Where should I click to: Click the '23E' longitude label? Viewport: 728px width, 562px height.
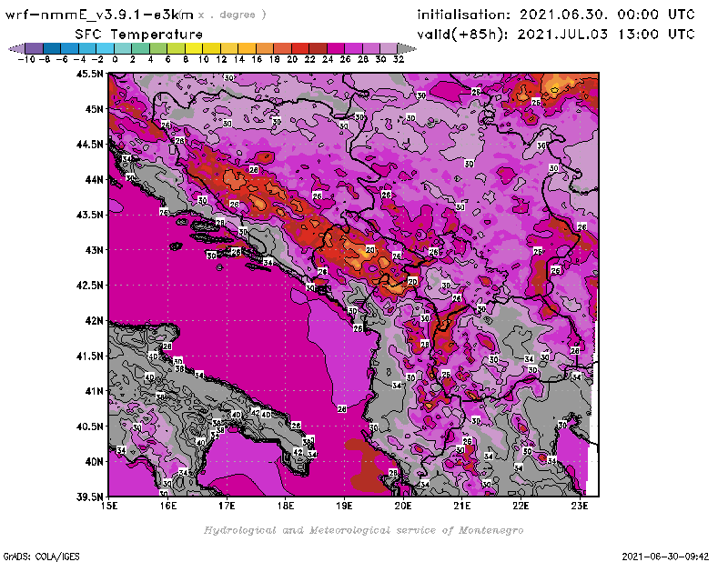[x=580, y=506]
